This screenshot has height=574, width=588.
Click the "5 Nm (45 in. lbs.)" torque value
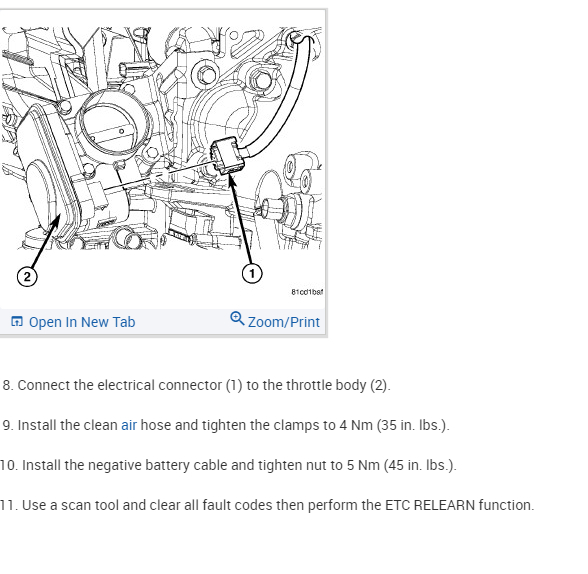click(x=401, y=465)
